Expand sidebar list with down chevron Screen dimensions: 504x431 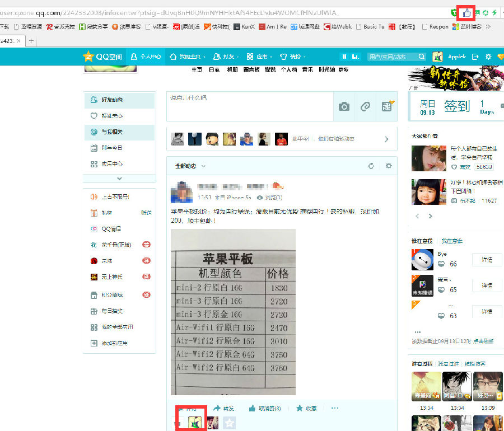119,179
